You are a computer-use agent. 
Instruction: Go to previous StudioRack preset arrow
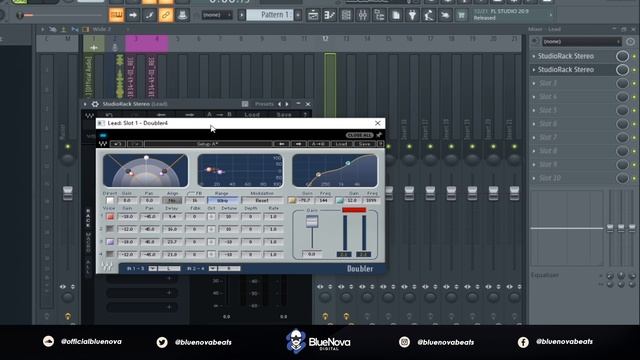[280, 104]
